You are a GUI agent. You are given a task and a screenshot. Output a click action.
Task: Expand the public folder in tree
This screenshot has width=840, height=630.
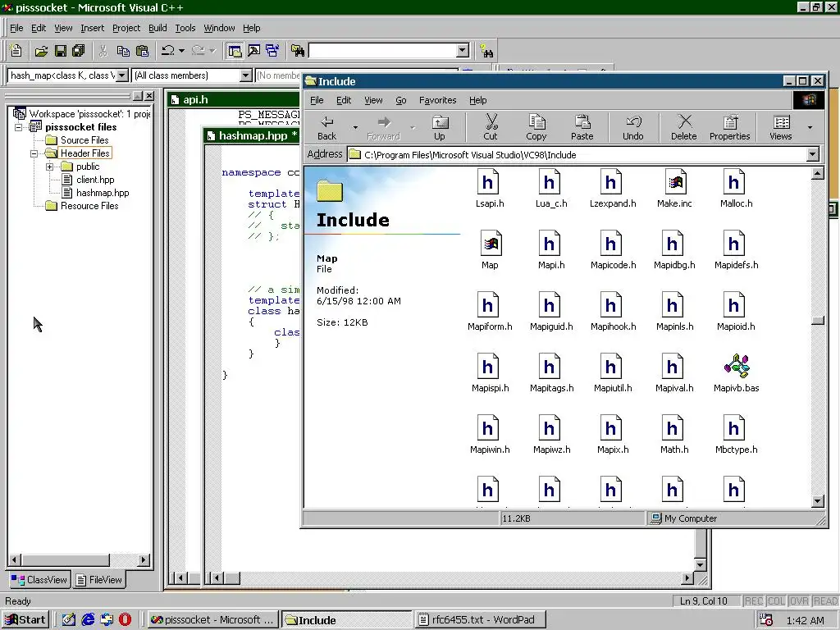(49, 167)
